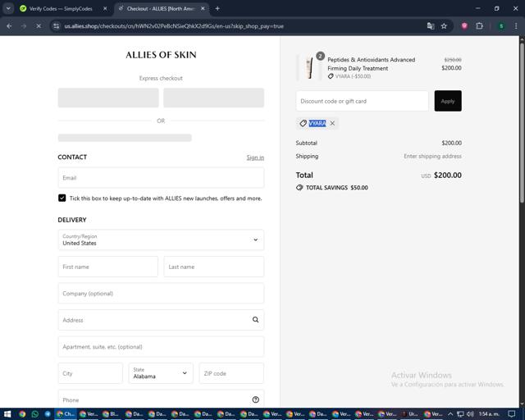The image size is (525, 420).
Task: Click the second Express checkout placeholder button
Action: pyautogui.click(x=213, y=98)
